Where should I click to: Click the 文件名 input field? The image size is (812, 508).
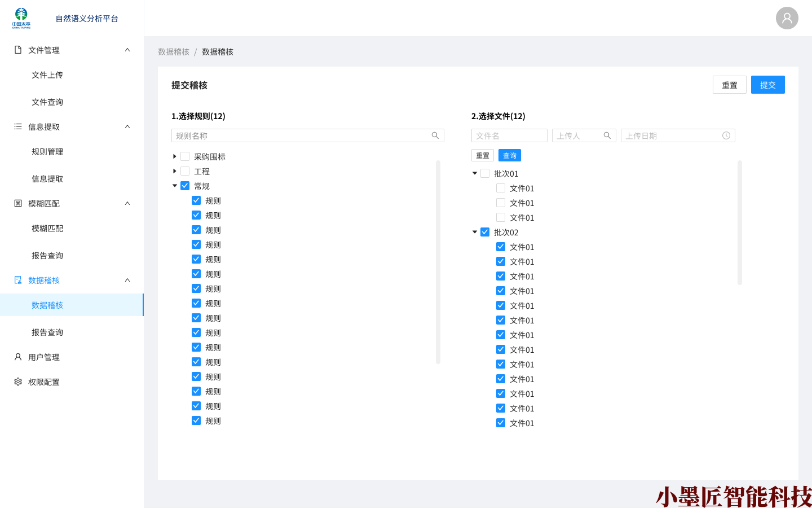[x=509, y=135]
